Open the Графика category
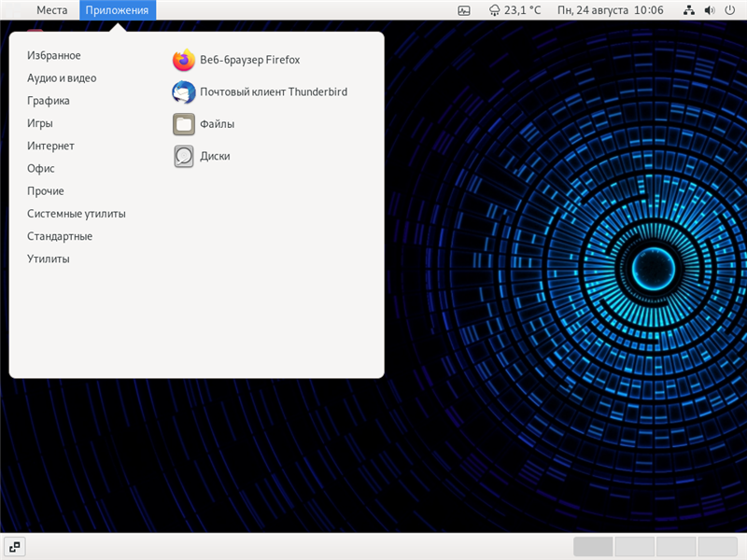Viewport: 747px width, 560px height. 49,101
